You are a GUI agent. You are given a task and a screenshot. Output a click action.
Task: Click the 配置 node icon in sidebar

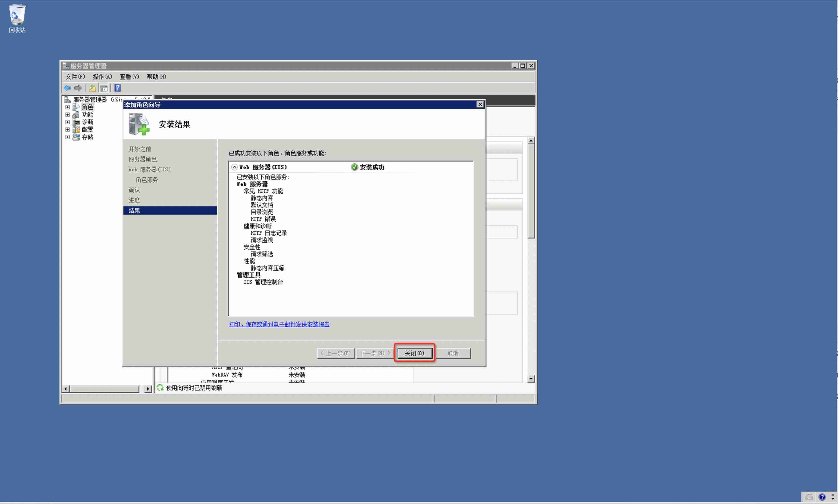pos(76,129)
